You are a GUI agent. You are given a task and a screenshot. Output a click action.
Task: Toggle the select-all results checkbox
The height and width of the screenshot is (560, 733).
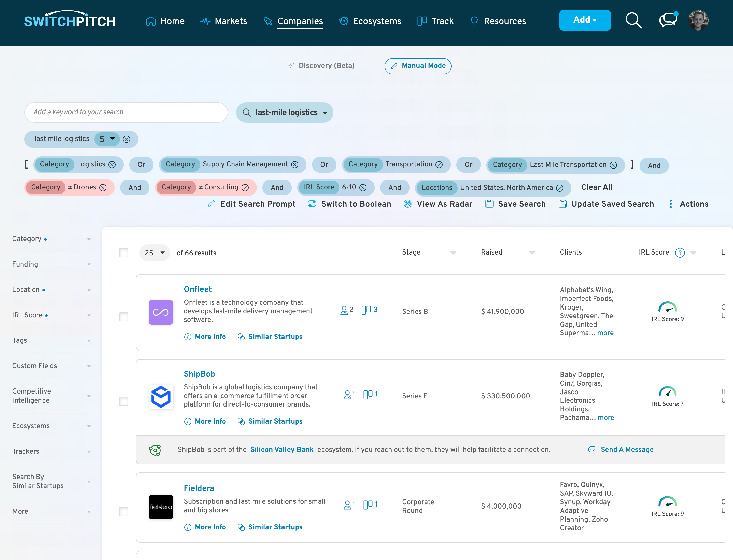pyautogui.click(x=124, y=253)
